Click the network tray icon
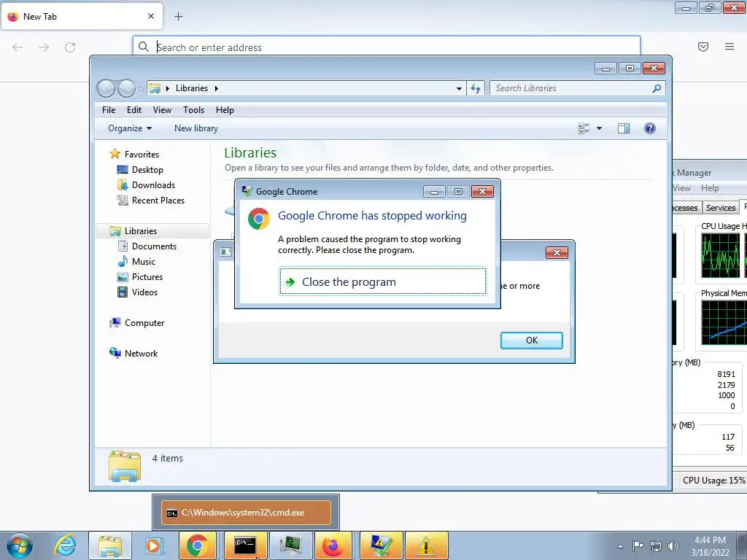Viewport: 747px width, 560px height. tap(656, 546)
